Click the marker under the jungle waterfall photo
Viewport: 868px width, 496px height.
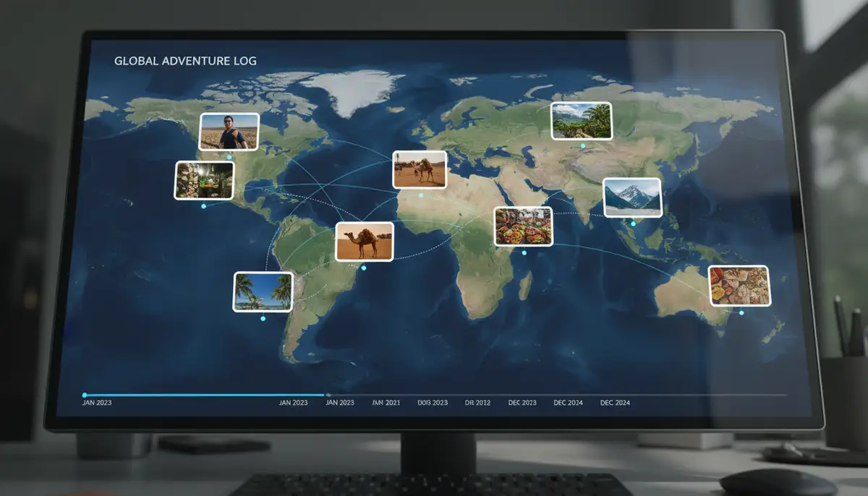point(583,145)
